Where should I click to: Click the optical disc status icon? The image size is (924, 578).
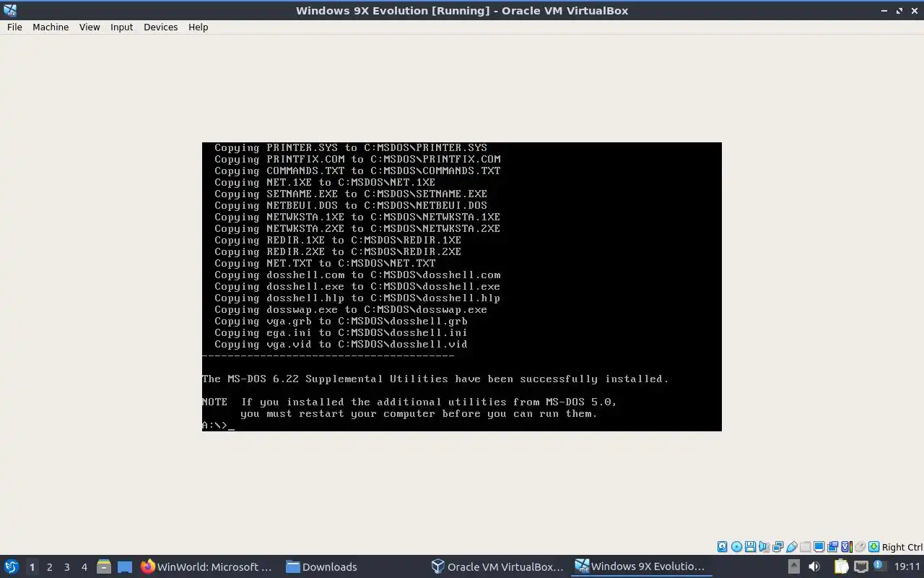pyautogui.click(x=736, y=547)
